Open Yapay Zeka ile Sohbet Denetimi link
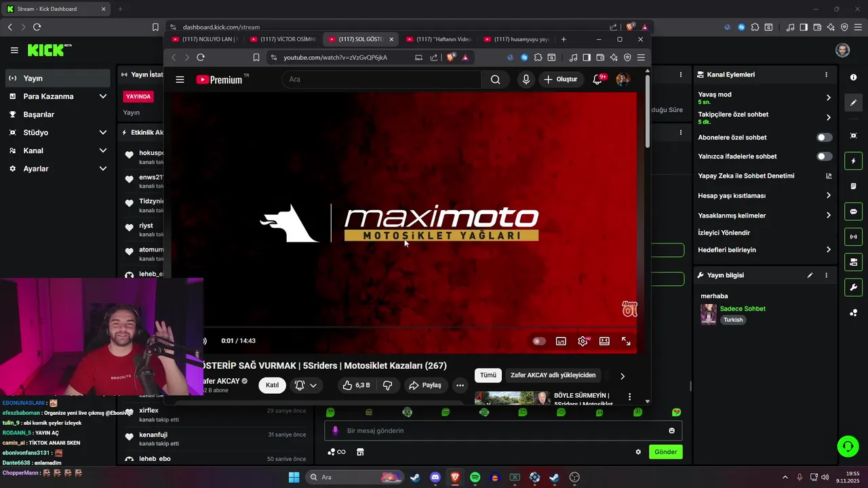Viewport: 868px width, 488px height. click(x=764, y=176)
